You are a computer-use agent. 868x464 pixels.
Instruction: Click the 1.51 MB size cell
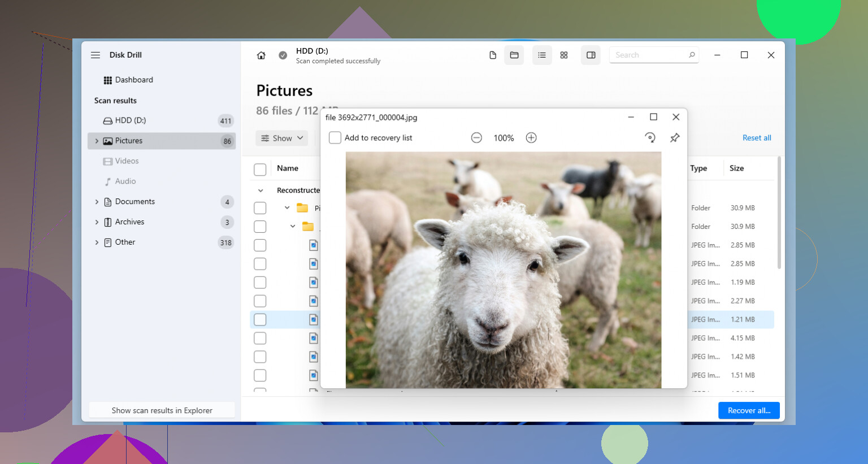[x=743, y=375]
